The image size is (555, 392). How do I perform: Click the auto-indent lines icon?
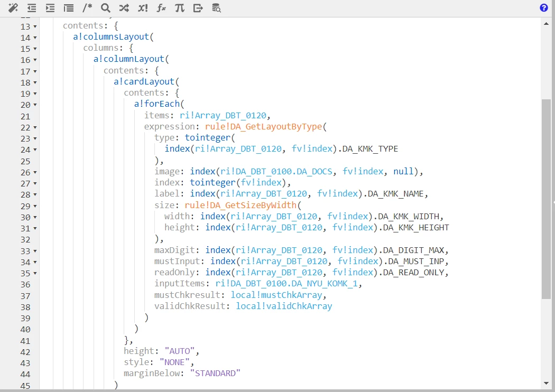click(69, 8)
